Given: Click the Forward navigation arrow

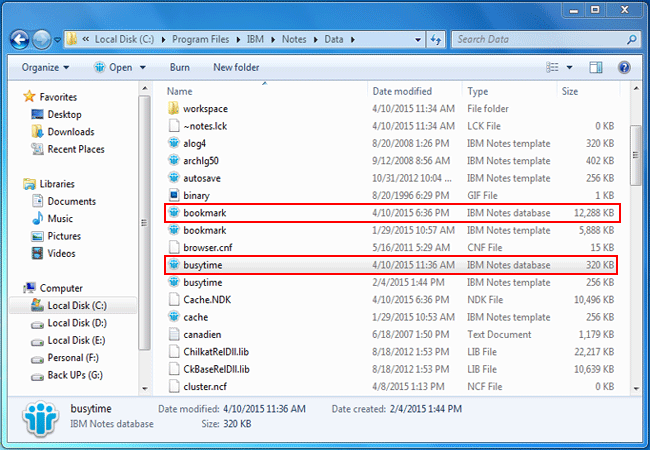Looking at the screenshot, I should pyautogui.click(x=41, y=40).
